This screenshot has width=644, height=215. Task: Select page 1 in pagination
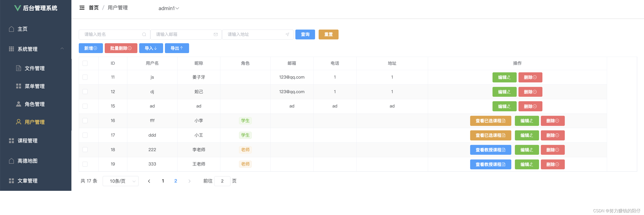pos(163,181)
